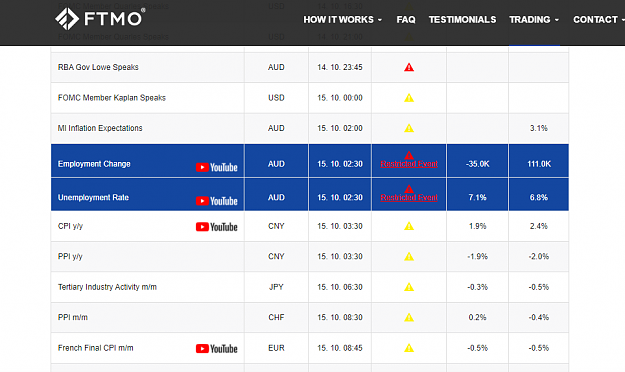Screen dimensions: 625x372
Task: Open YouTube video for Employment Change
Action: [216, 167]
